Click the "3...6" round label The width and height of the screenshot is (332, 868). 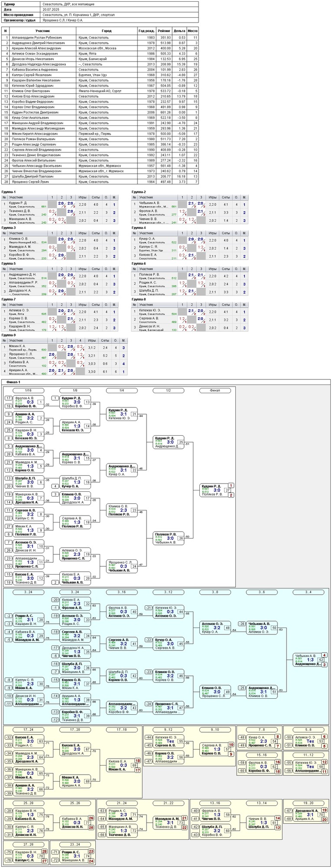[262, 592]
